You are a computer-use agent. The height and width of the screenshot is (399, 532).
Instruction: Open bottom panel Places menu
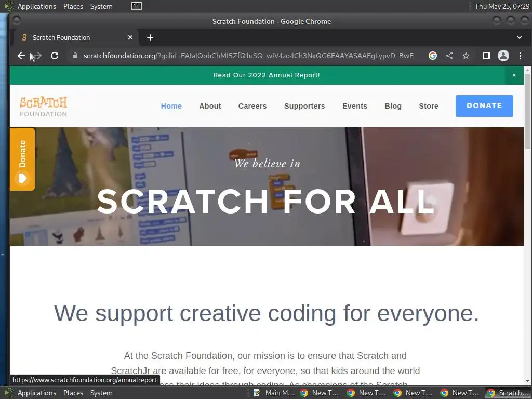[73, 393]
